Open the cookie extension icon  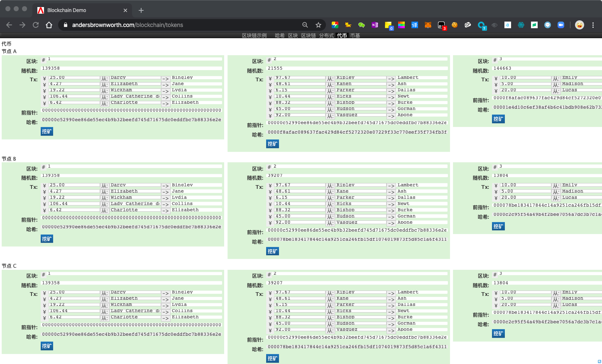coord(455,25)
